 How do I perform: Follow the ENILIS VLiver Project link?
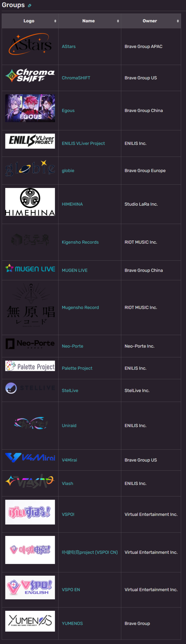point(83,144)
